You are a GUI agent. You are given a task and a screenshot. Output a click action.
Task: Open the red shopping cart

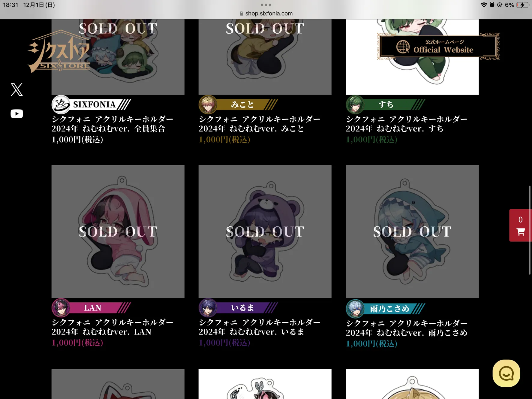520,225
